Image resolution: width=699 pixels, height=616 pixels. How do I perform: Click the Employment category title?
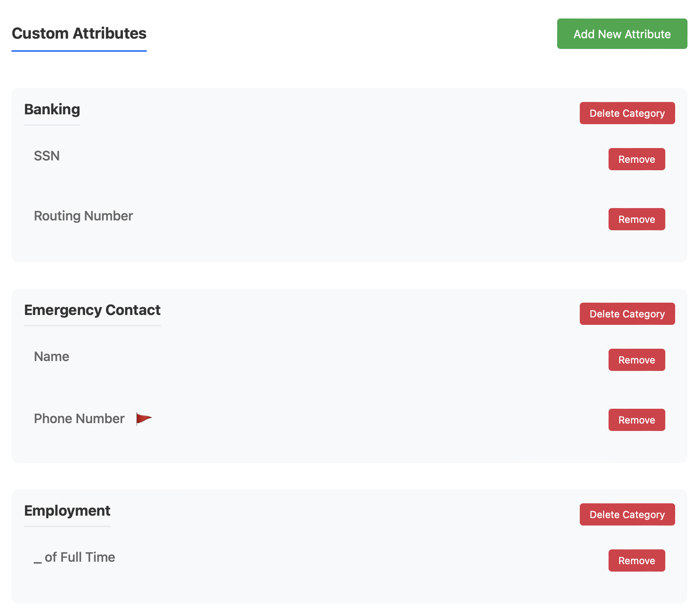click(x=67, y=511)
